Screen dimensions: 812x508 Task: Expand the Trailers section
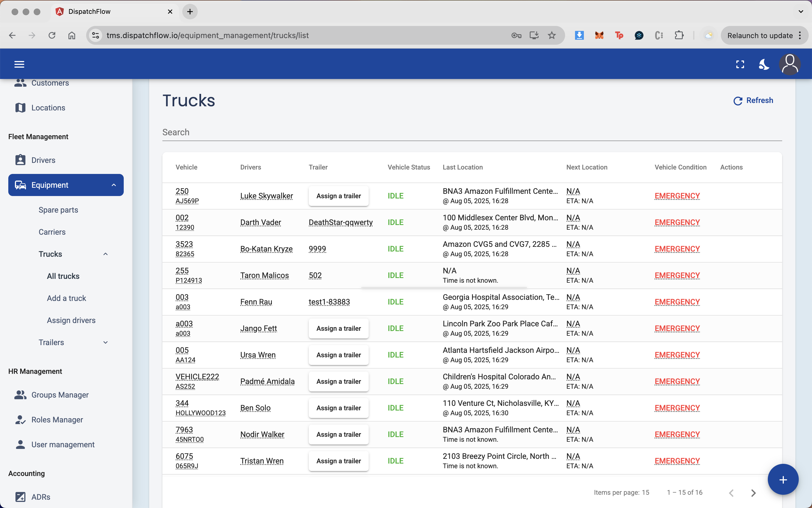pos(105,342)
